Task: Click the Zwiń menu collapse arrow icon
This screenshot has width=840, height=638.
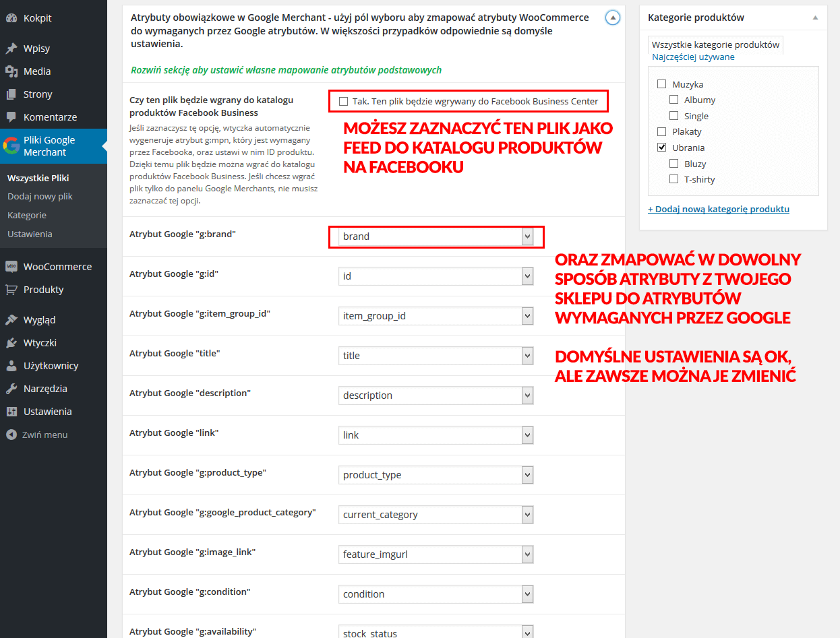Action: coord(11,435)
